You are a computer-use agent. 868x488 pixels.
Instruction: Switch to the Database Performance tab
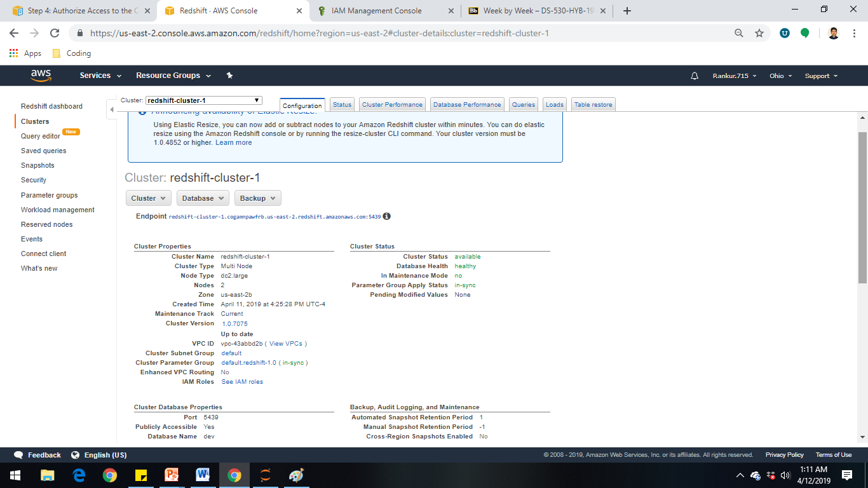click(x=467, y=105)
